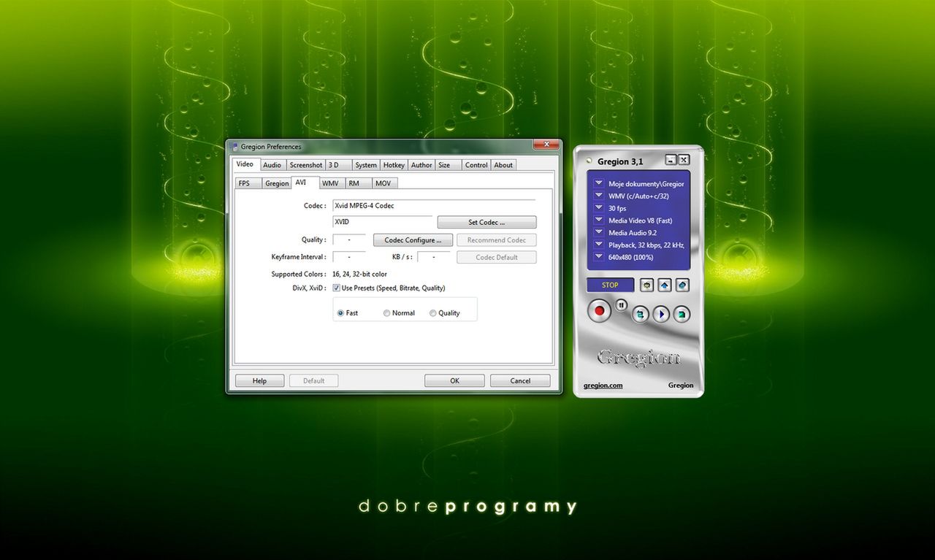This screenshot has height=560, width=935.
Task: Switch to the Gregion sub-tab
Action: coord(277,183)
